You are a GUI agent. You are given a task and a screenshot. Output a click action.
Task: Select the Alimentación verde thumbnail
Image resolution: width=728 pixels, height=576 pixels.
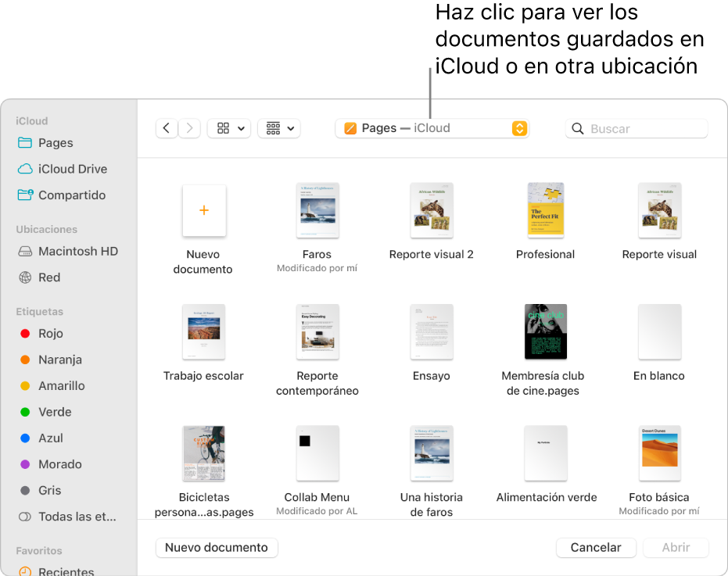coord(546,453)
